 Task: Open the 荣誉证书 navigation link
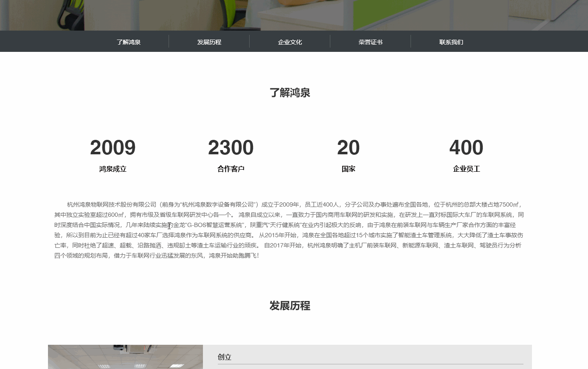(370, 41)
